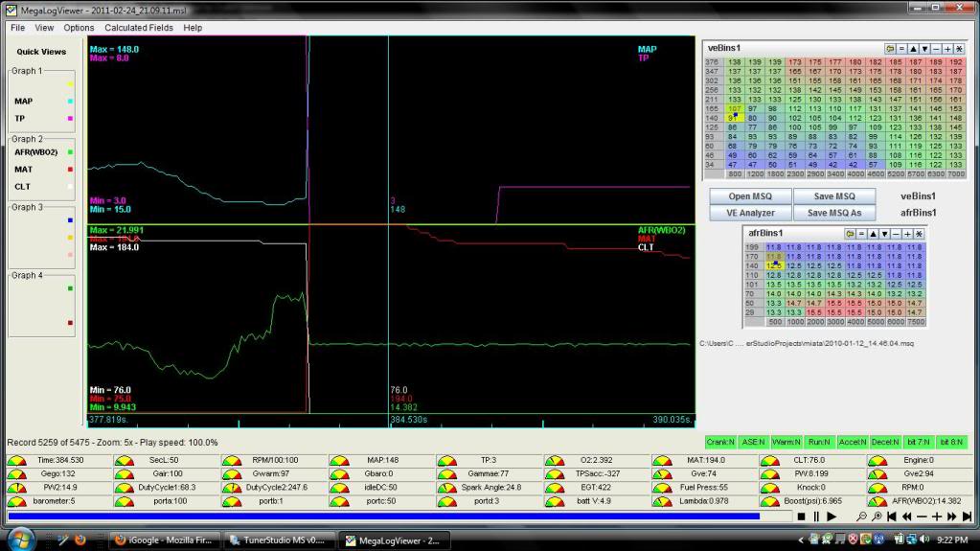Click the decrement down arrow on afrBins1 table
This screenshot has width=980, height=551.
tap(884, 234)
